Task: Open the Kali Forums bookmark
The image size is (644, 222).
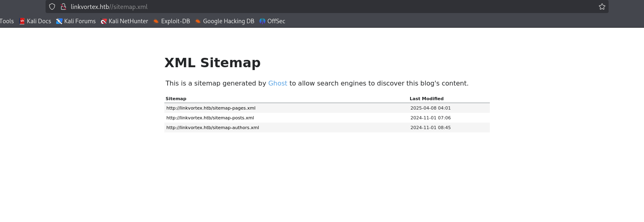Action: tap(76, 21)
